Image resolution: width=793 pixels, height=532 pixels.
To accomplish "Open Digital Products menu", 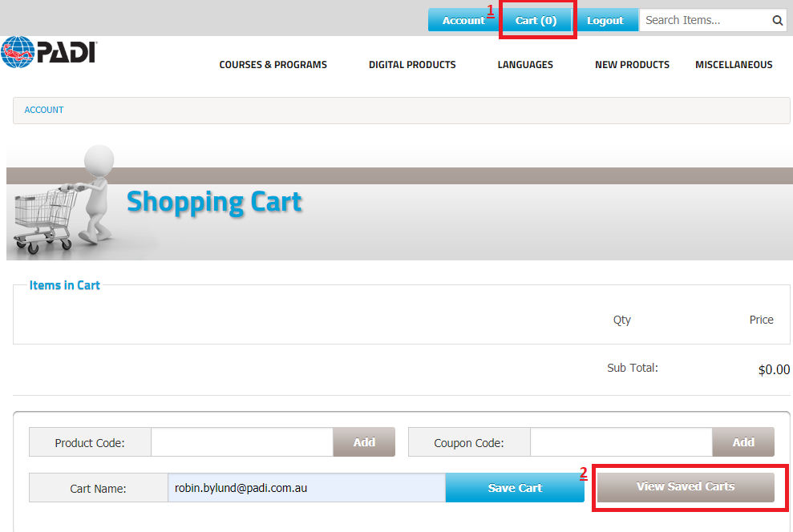I will [x=412, y=65].
